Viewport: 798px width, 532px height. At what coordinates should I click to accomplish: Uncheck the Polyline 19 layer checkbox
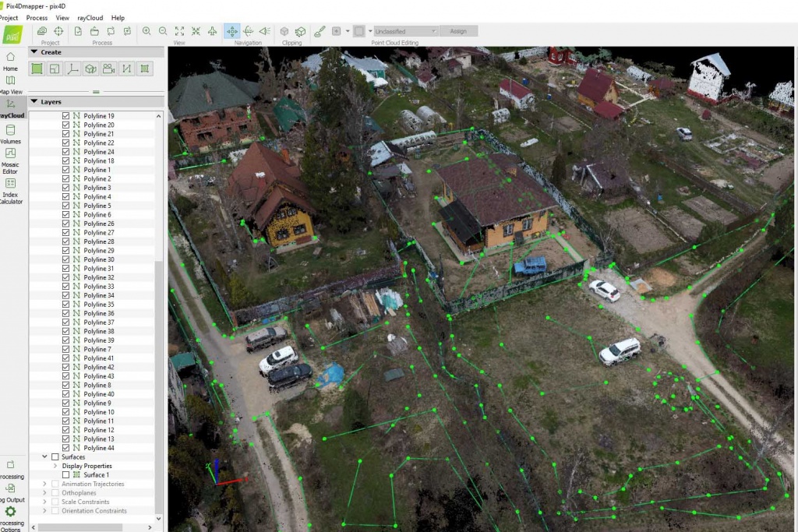click(x=66, y=116)
